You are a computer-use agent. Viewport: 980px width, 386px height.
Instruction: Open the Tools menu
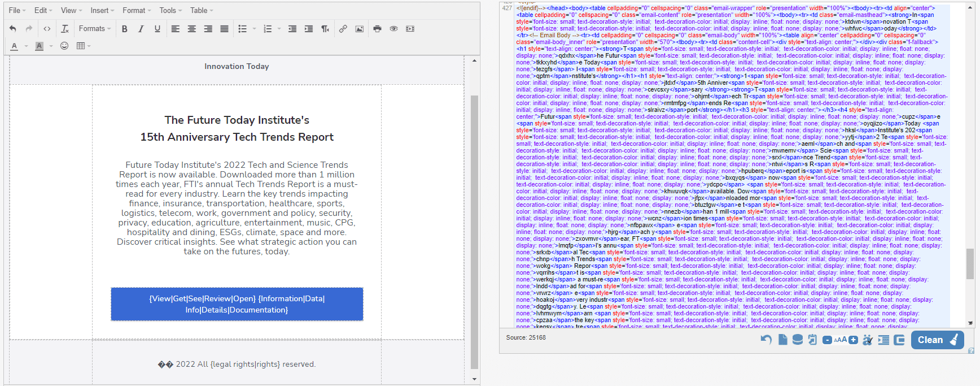pyautogui.click(x=170, y=10)
